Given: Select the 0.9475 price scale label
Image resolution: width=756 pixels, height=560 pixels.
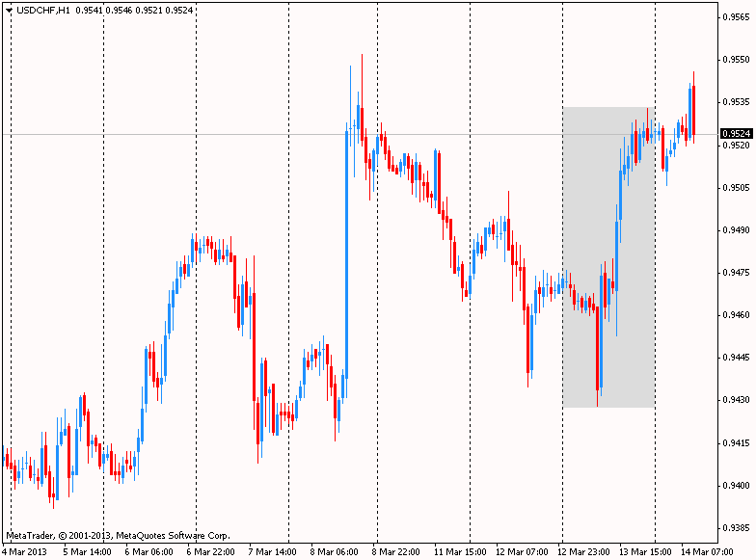Looking at the screenshot, I should 737,273.
